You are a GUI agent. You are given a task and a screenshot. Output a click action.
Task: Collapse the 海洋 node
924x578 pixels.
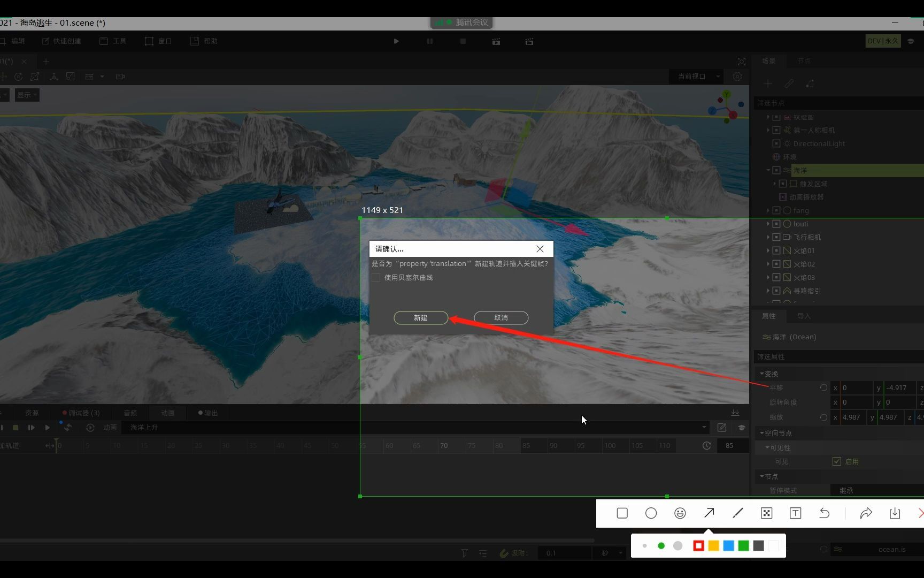click(x=768, y=170)
